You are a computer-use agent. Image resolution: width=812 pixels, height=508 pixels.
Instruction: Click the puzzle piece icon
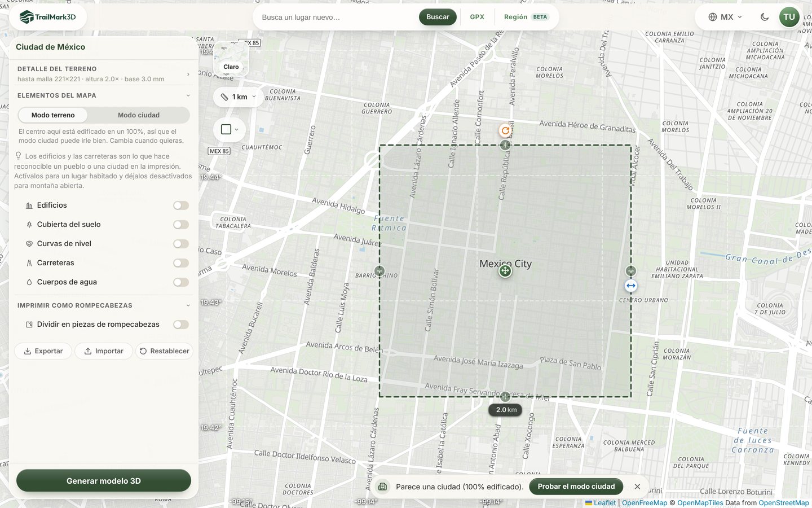tap(29, 325)
